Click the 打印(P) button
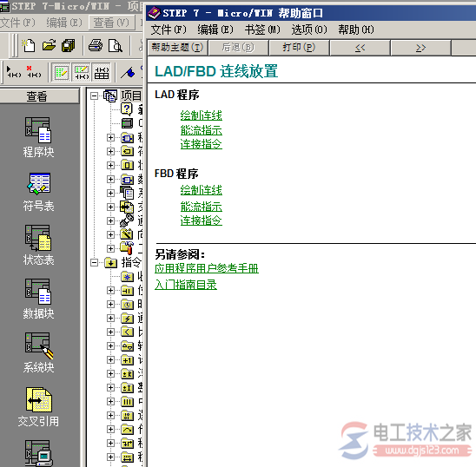476x467 pixels. 299,48
